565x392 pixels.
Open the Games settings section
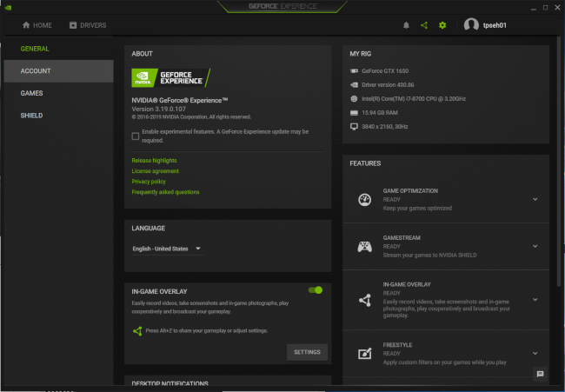pos(59,93)
